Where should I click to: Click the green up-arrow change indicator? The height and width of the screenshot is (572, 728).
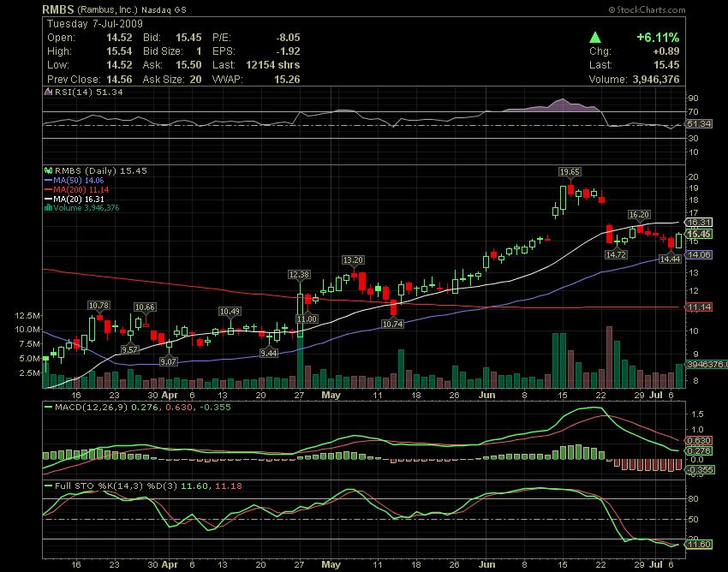tap(595, 38)
